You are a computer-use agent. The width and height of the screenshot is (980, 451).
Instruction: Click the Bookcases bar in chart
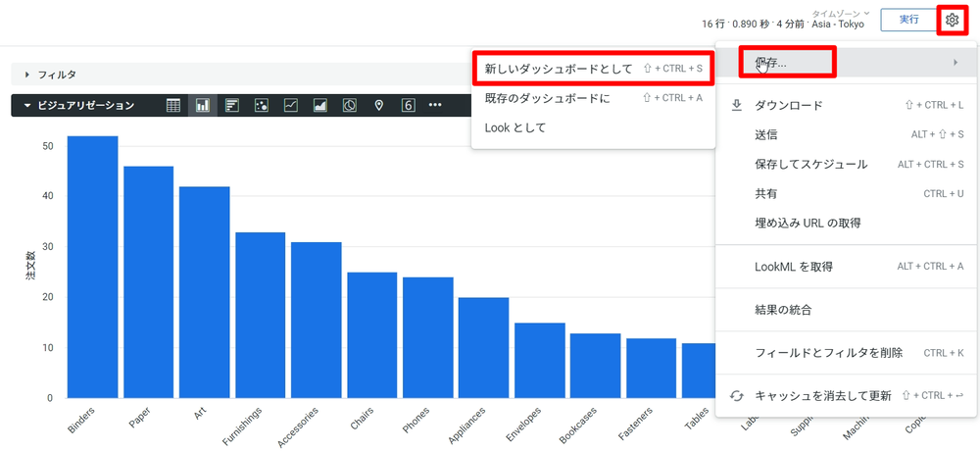596,366
